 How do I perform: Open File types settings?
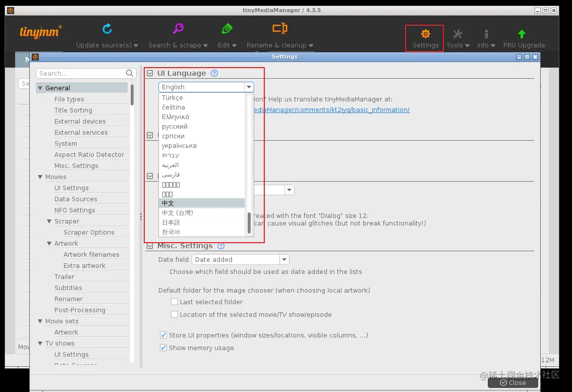click(69, 99)
